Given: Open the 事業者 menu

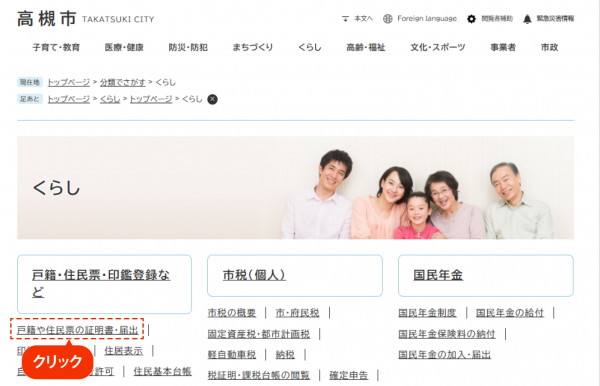Looking at the screenshot, I should 503,47.
